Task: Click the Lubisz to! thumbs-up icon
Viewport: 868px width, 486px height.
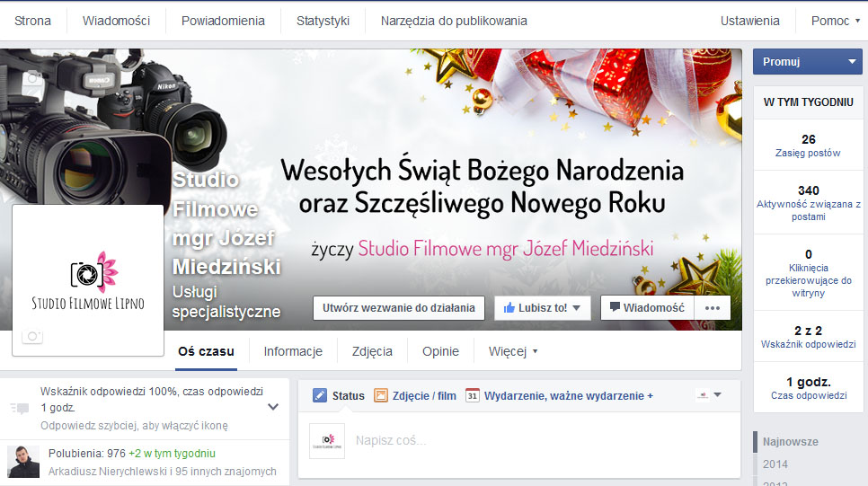Action: (x=509, y=308)
